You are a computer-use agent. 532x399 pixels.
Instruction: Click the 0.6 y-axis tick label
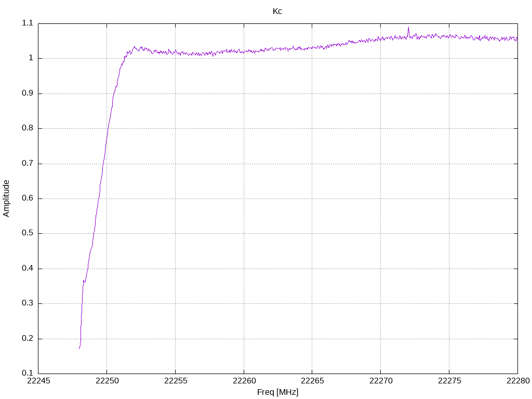pyautogui.click(x=28, y=198)
